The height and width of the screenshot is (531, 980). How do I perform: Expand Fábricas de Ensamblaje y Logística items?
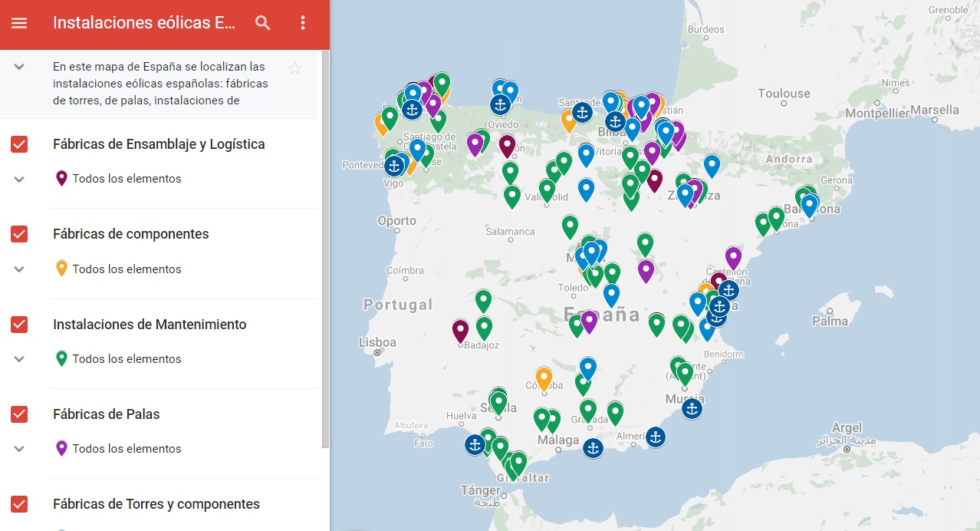(19, 179)
